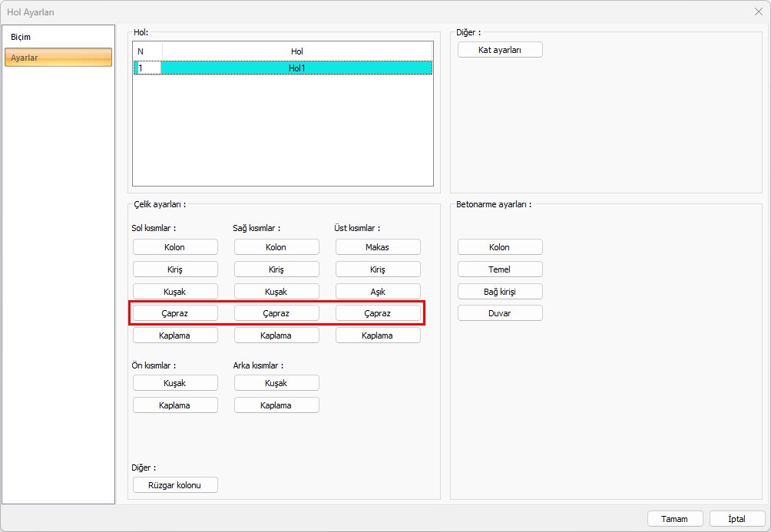Cancel dialog with İptal button

pos(737,519)
